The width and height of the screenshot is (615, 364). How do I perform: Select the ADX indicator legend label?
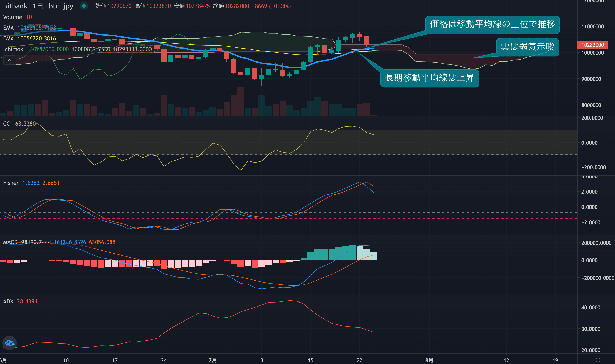click(x=8, y=301)
